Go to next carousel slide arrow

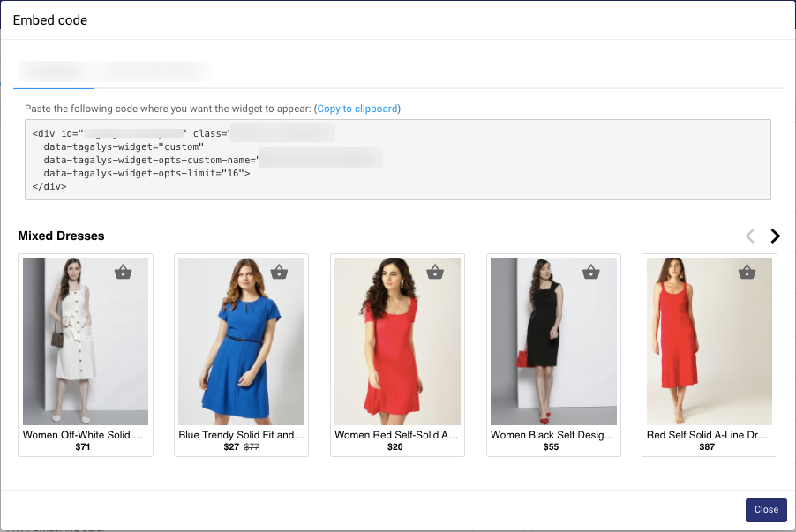pos(775,236)
